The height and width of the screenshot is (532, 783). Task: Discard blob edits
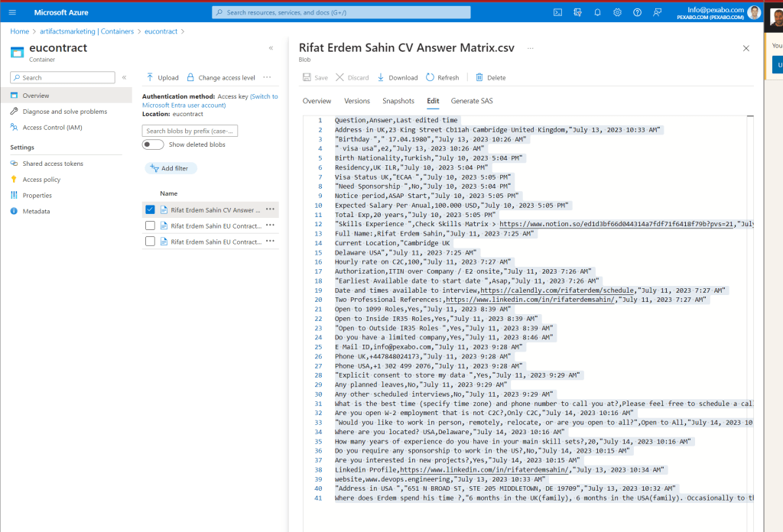(352, 77)
